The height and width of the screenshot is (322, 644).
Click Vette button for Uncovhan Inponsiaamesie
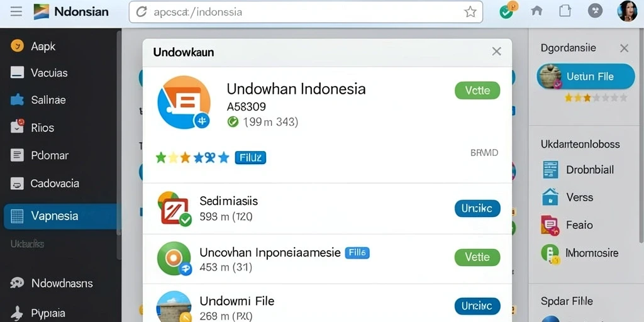[477, 257]
